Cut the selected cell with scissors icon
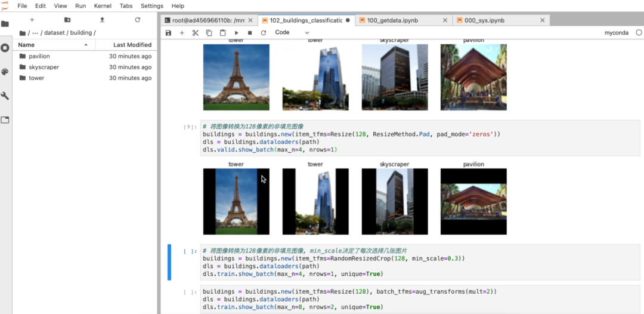 [195, 33]
